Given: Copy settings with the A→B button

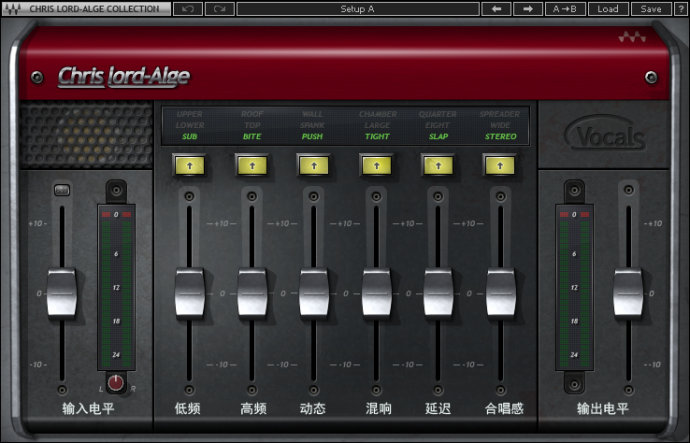Looking at the screenshot, I should pos(565,9).
